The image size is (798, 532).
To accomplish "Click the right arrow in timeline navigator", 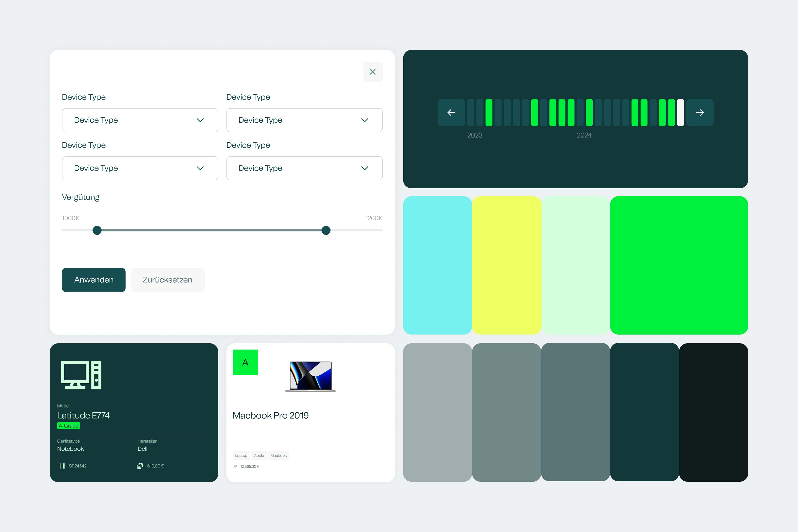I will (x=700, y=113).
